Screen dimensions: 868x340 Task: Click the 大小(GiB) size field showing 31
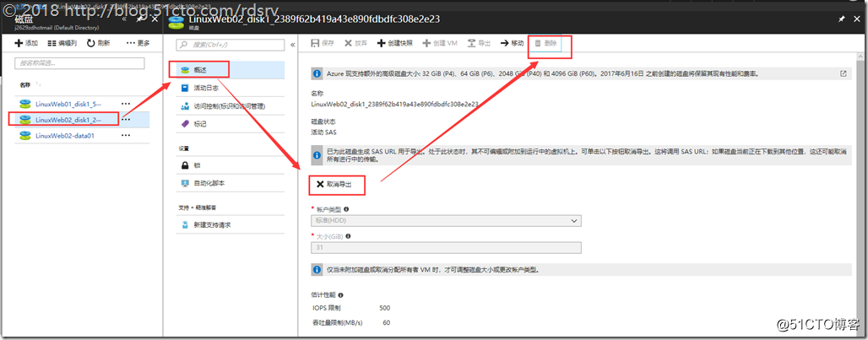[446, 248]
